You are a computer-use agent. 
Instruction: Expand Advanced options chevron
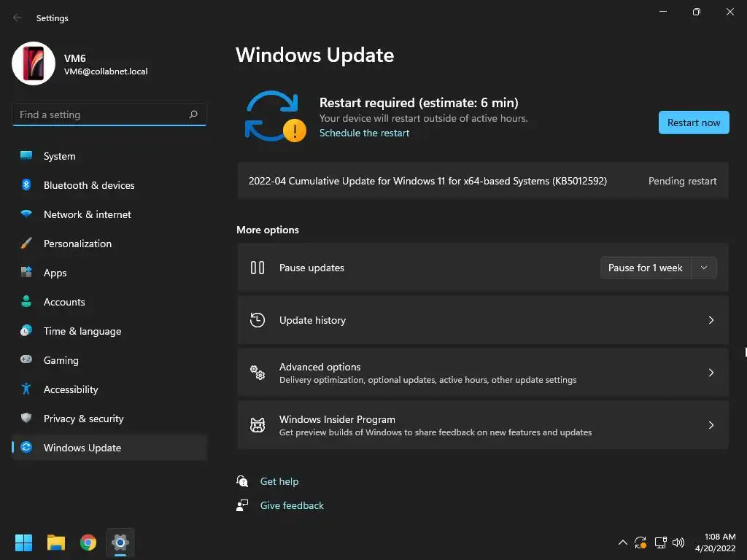click(x=711, y=373)
